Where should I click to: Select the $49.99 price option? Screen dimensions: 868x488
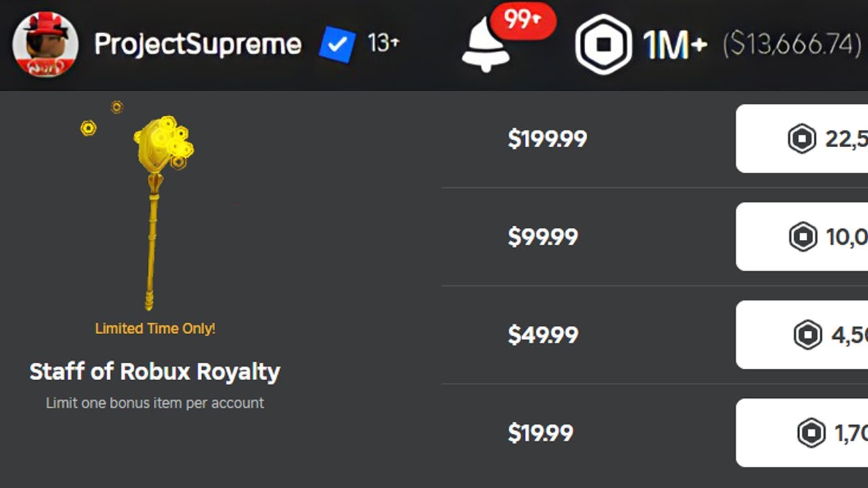click(542, 335)
